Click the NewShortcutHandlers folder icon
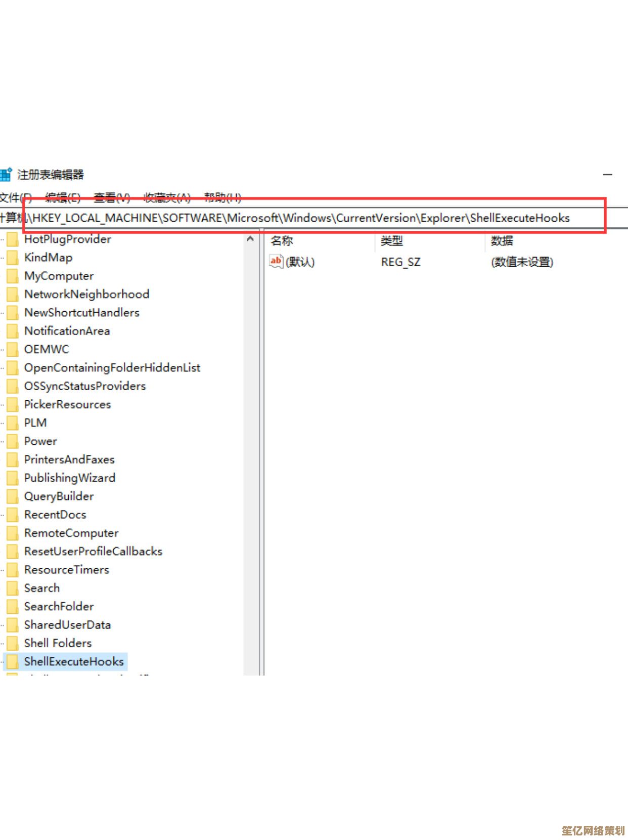 coord(13,312)
